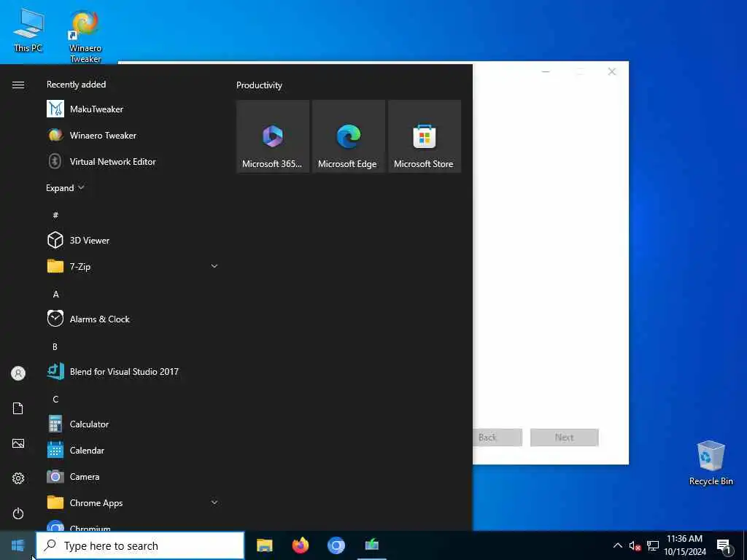
Task: Launch Firefox from the taskbar
Action: click(x=300, y=545)
